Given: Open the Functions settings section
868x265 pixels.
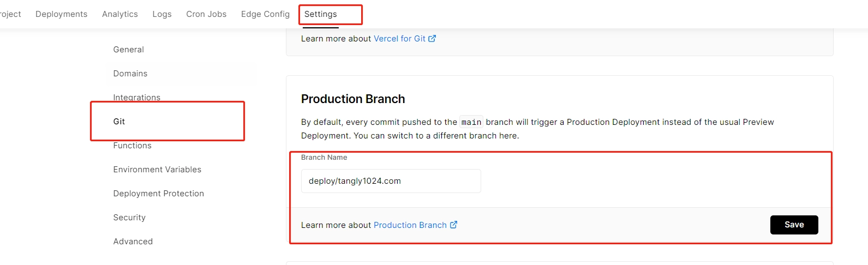Looking at the screenshot, I should click(x=133, y=146).
